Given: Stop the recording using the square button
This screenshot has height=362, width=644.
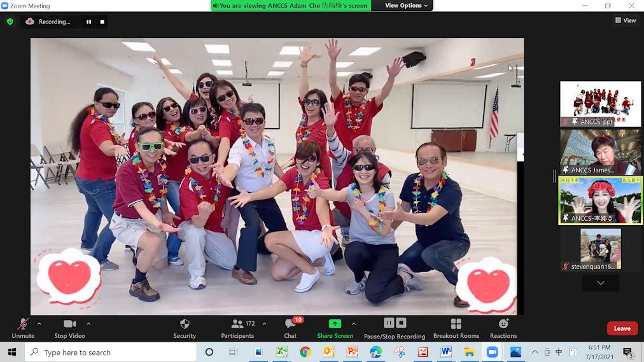Looking at the screenshot, I should pos(102,22).
